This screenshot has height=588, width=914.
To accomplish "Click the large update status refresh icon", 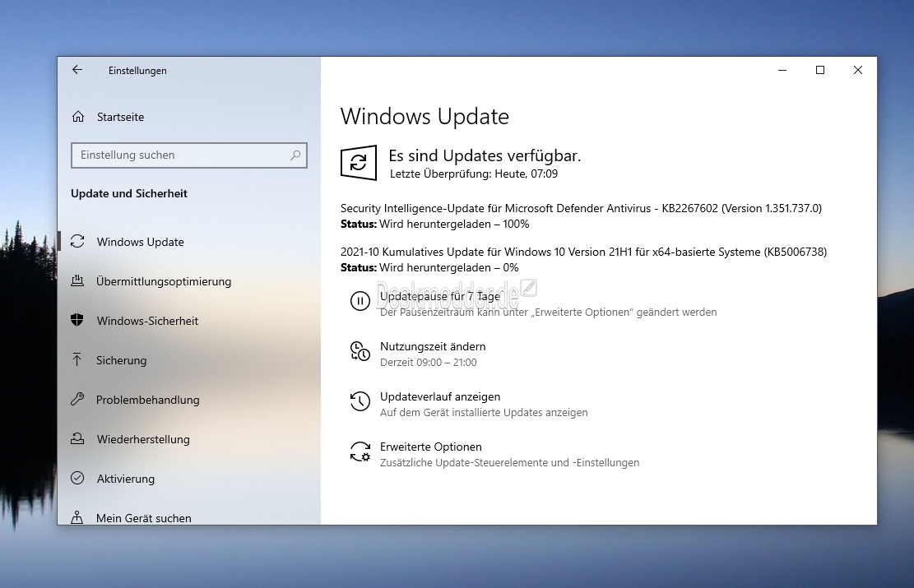I will point(359,163).
